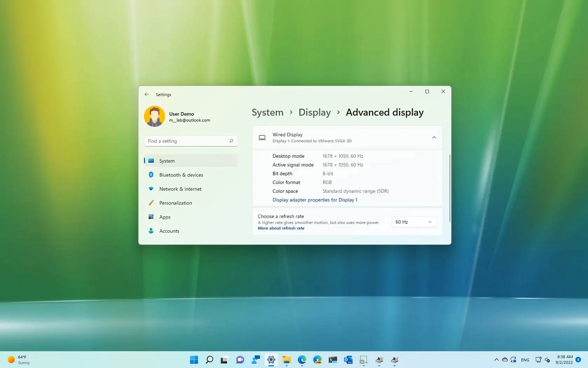Select the Apps icon in the sidebar
588x368 pixels.
click(151, 217)
